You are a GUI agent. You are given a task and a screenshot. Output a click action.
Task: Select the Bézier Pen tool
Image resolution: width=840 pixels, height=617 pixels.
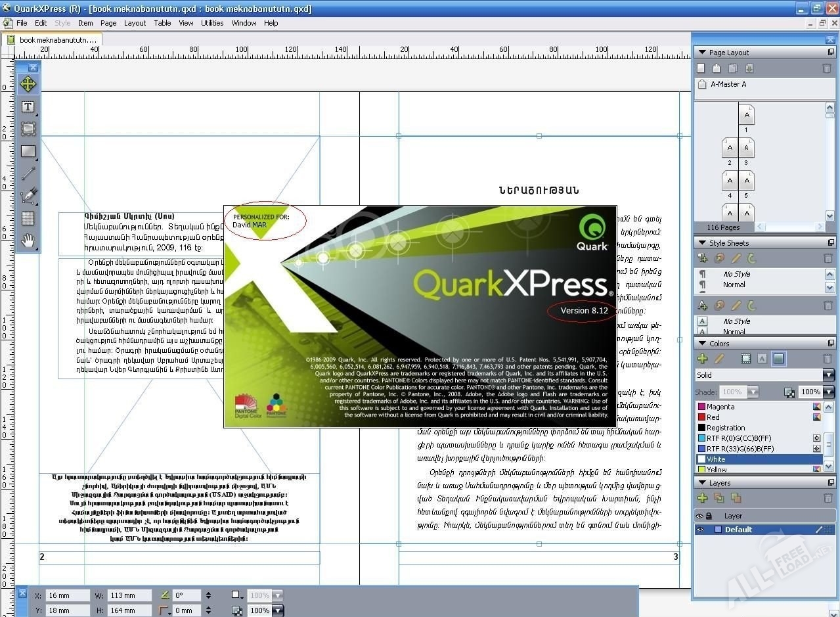point(28,196)
